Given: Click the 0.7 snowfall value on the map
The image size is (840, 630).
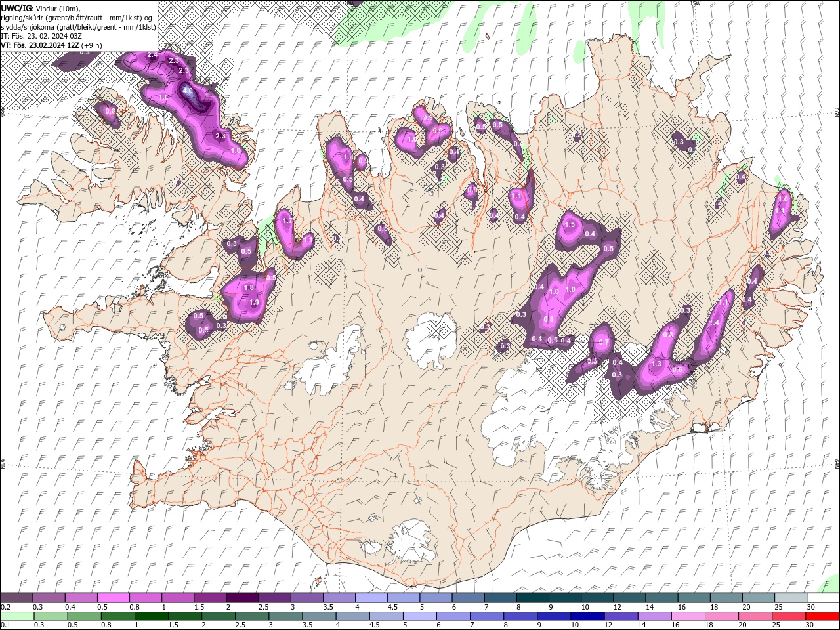Looking at the screenshot, I should click(604, 343).
